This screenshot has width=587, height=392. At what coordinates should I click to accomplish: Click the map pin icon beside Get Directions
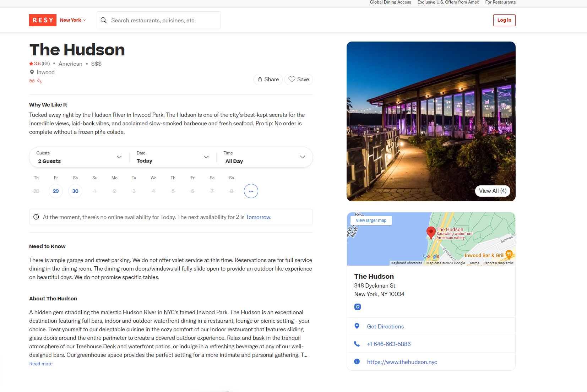click(x=357, y=326)
